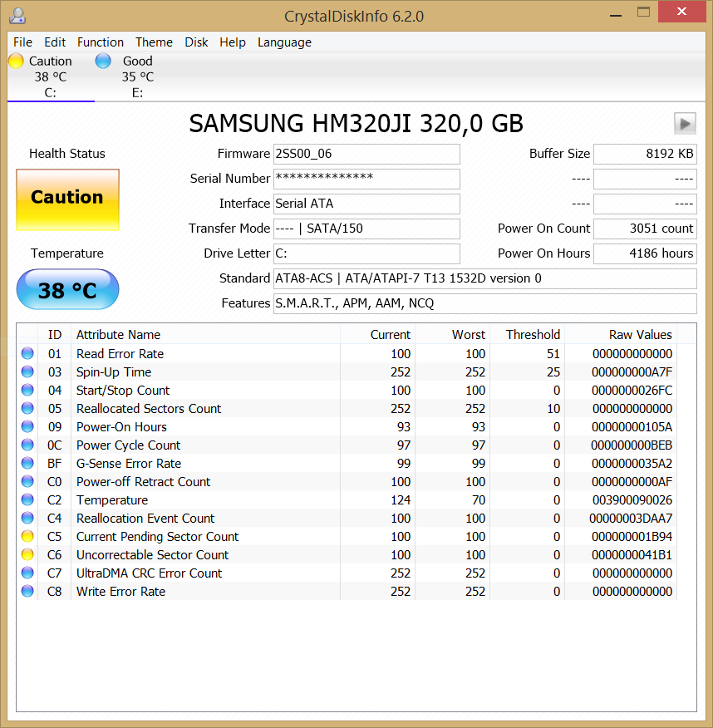Click the status orb for Start/Stop Count
The image size is (713, 728).
(27, 390)
